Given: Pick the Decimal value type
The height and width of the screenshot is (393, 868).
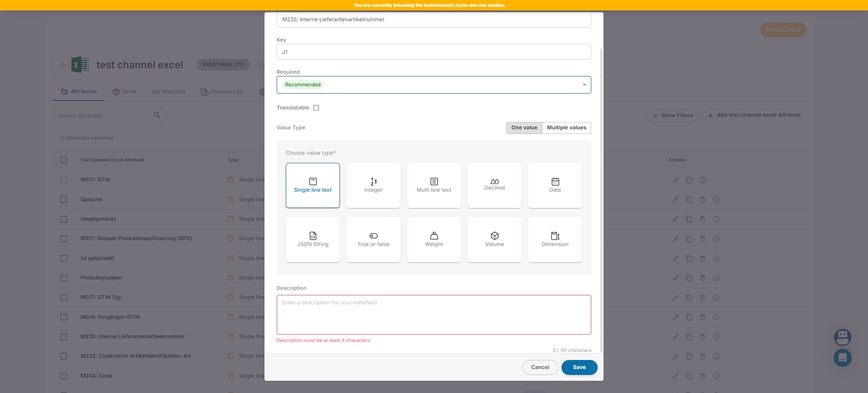Looking at the screenshot, I should pyautogui.click(x=494, y=185).
